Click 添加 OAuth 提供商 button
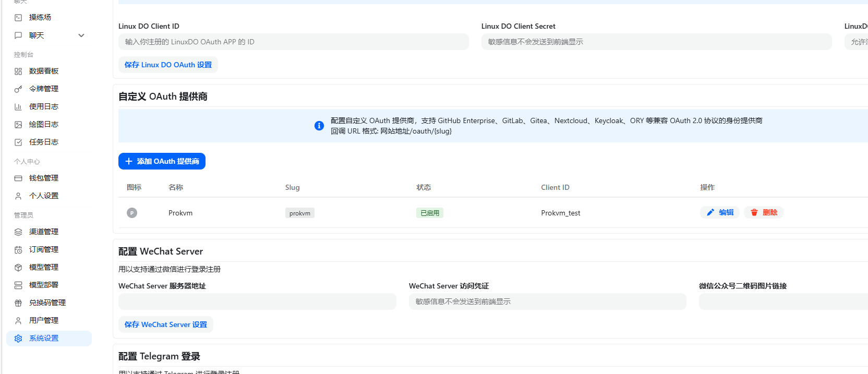 pyautogui.click(x=162, y=161)
